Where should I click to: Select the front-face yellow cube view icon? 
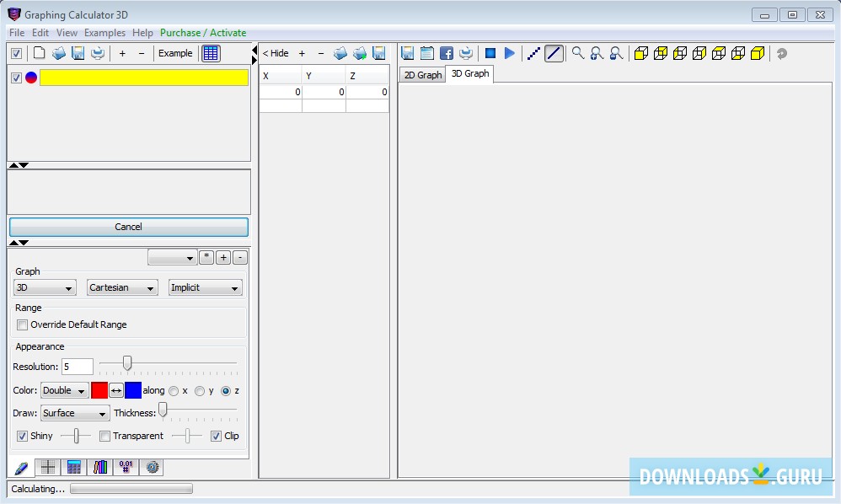point(641,53)
